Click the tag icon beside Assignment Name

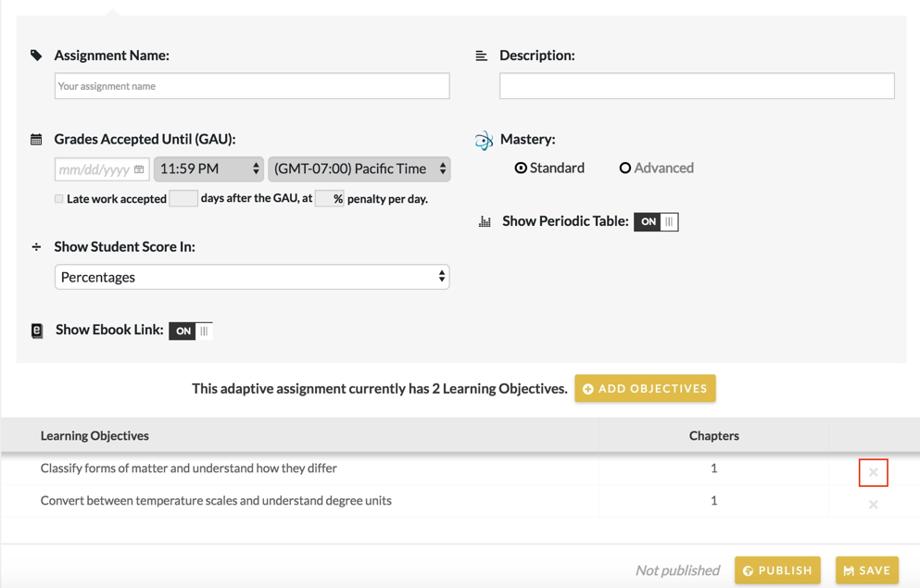36,56
